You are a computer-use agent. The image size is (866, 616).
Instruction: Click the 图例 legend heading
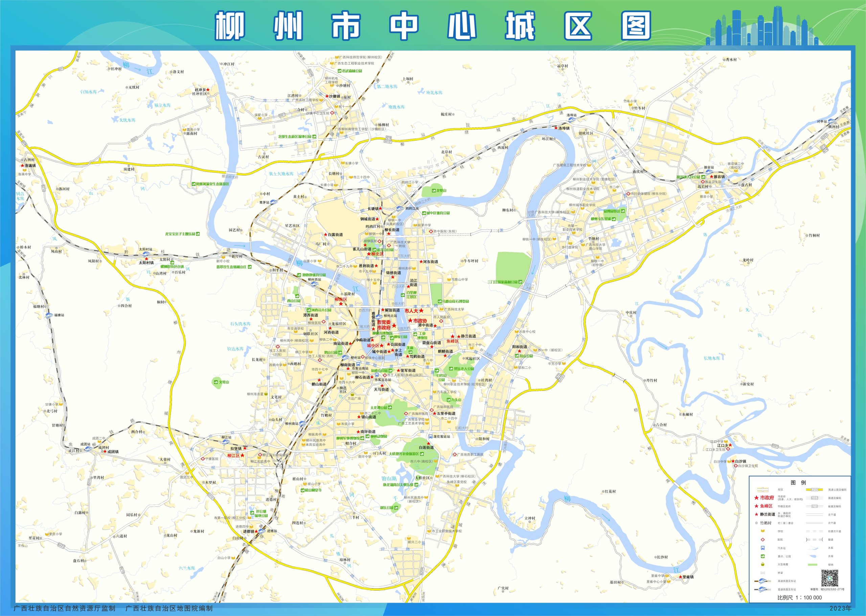tap(798, 482)
